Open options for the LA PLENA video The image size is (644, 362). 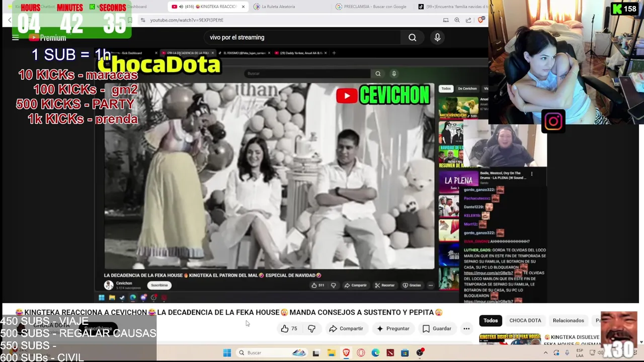coord(532,174)
